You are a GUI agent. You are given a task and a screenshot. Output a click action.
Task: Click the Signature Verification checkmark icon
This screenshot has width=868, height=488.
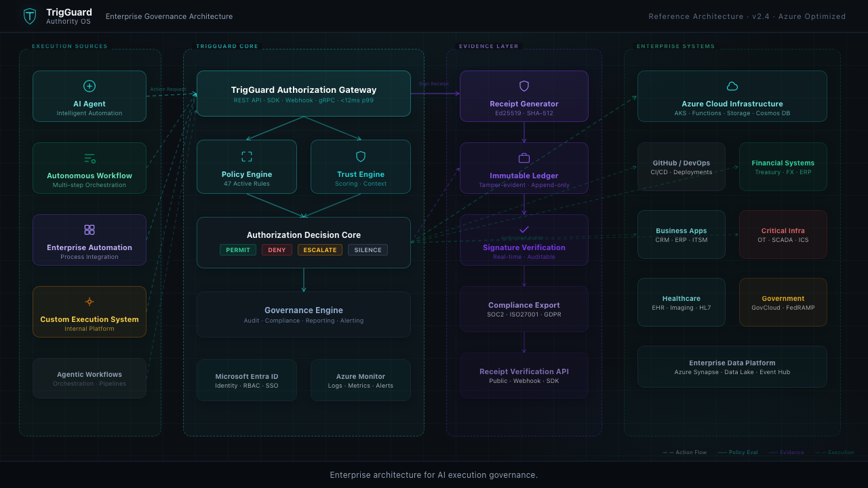[524, 230]
